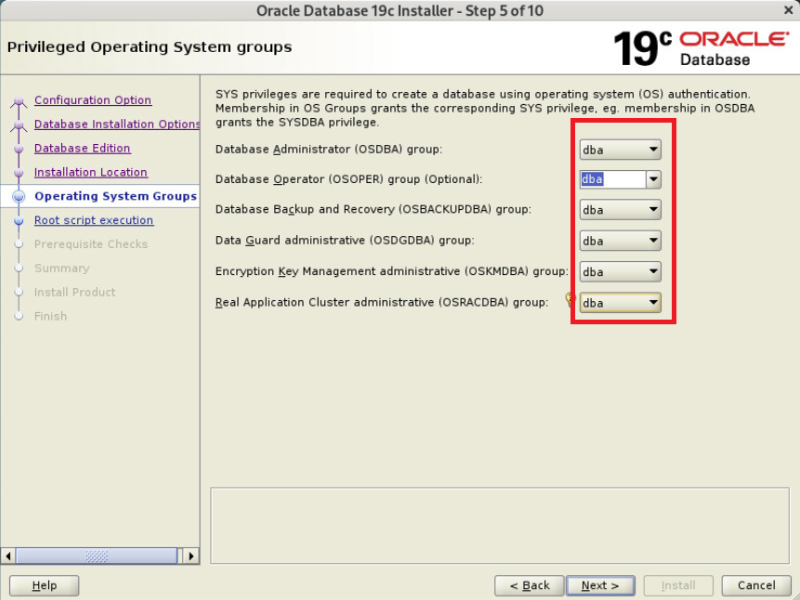Click the Cancel button

pyautogui.click(x=757, y=585)
